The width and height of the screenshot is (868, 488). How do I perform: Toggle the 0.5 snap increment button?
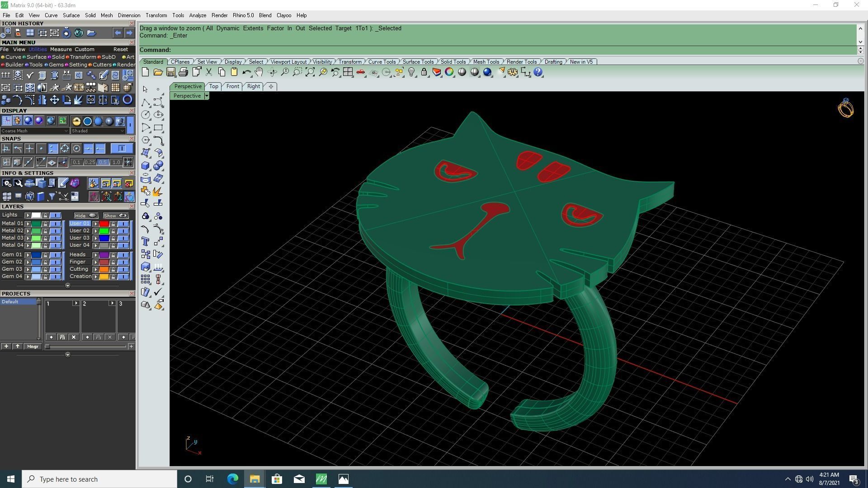[103, 162]
